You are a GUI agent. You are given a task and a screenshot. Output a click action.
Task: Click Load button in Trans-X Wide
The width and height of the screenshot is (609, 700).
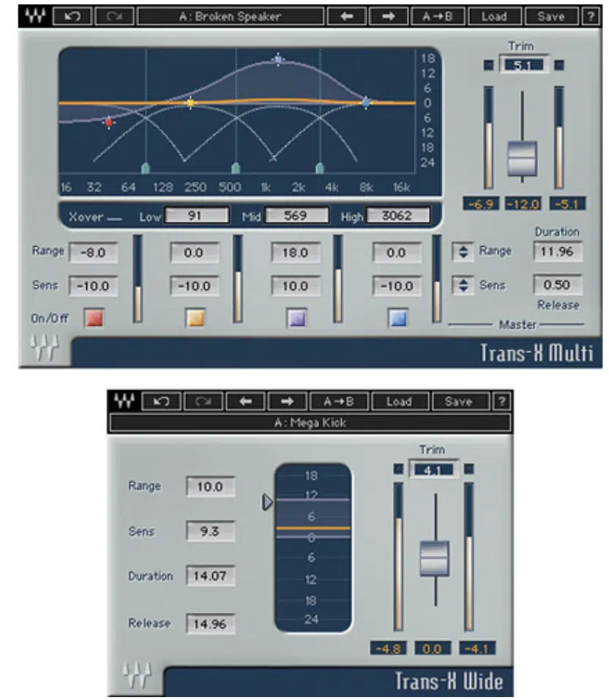(400, 401)
